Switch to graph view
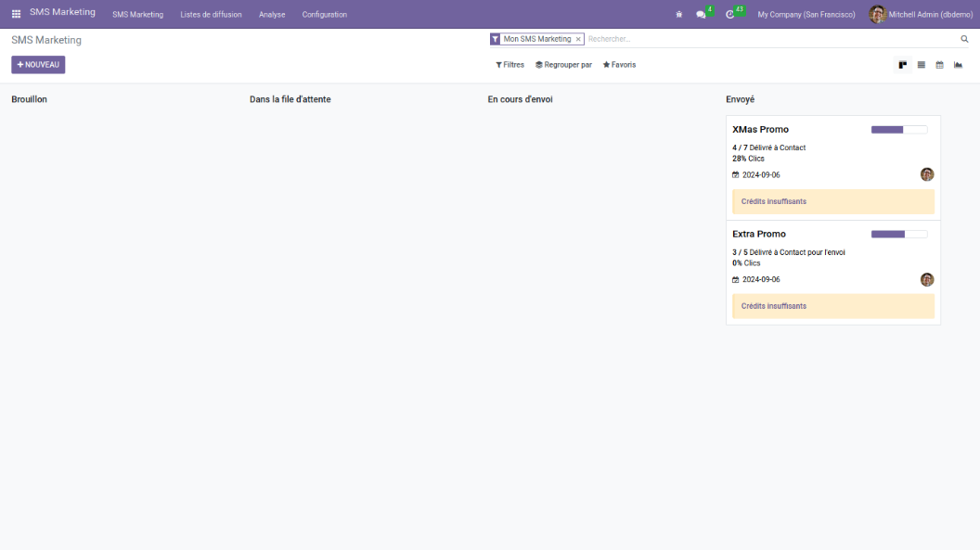The height and width of the screenshot is (550, 980). click(958, 65)
